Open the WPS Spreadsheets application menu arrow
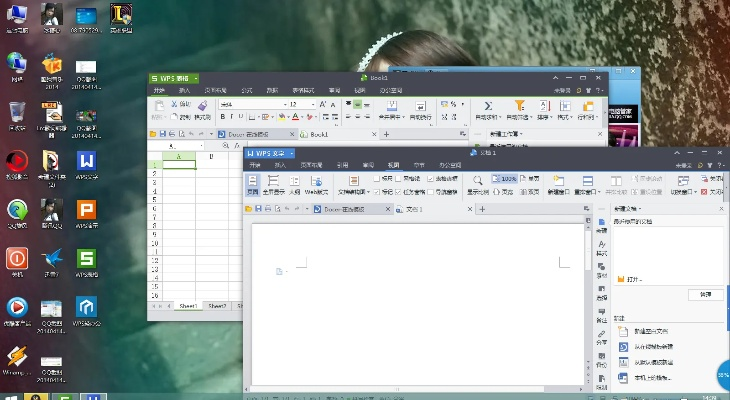 click(x=196, y=78)
